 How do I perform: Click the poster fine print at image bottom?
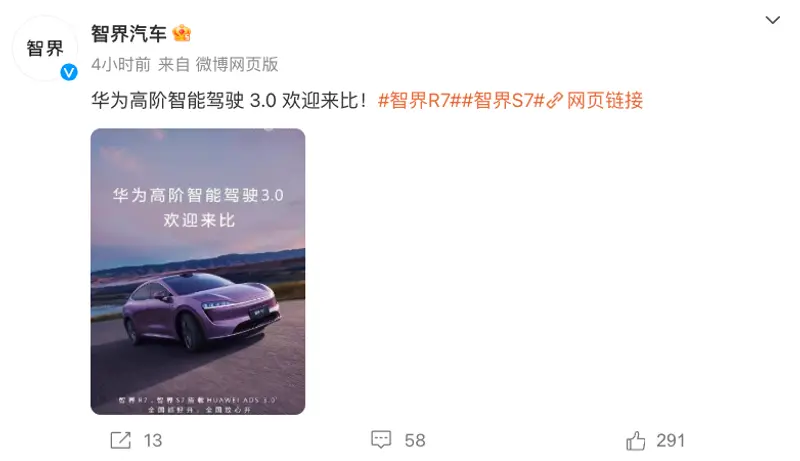pos(198,405)
